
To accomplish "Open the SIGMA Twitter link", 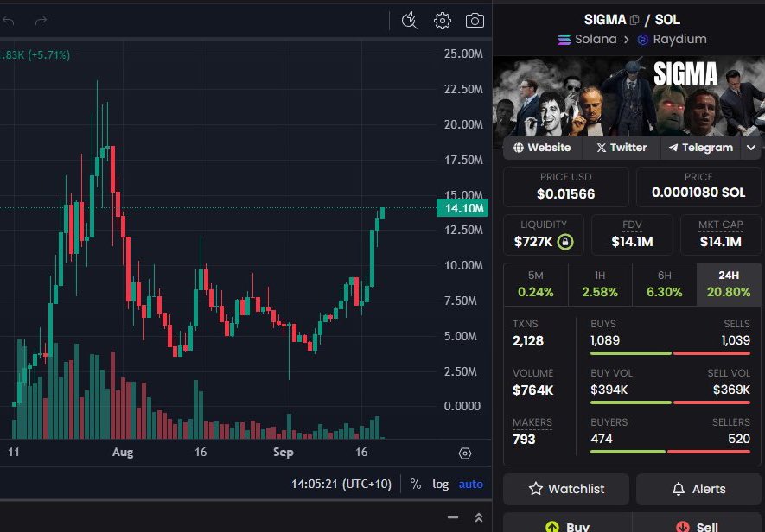I will [x=621, y=148].
